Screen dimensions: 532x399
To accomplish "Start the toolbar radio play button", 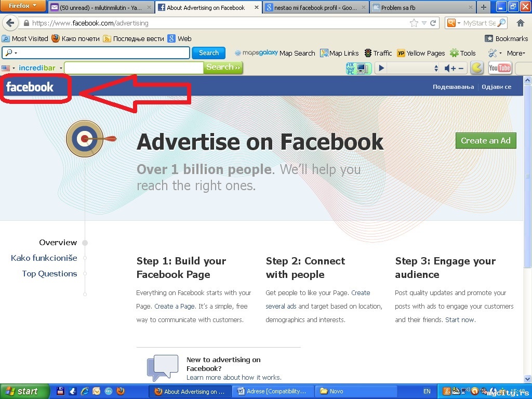I will 381,68.
